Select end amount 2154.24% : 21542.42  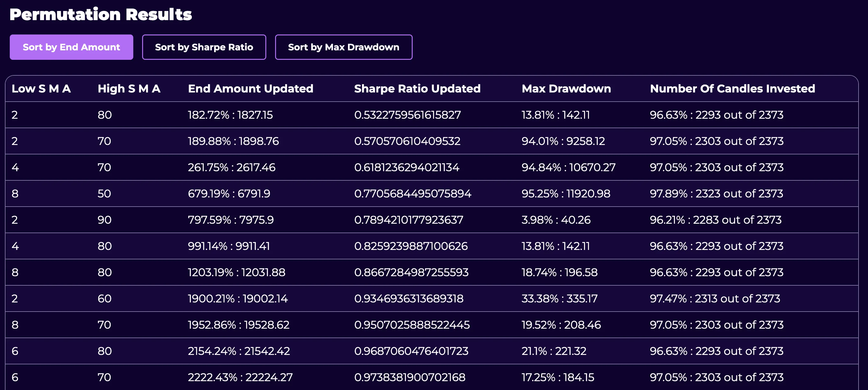coord(239,352)
